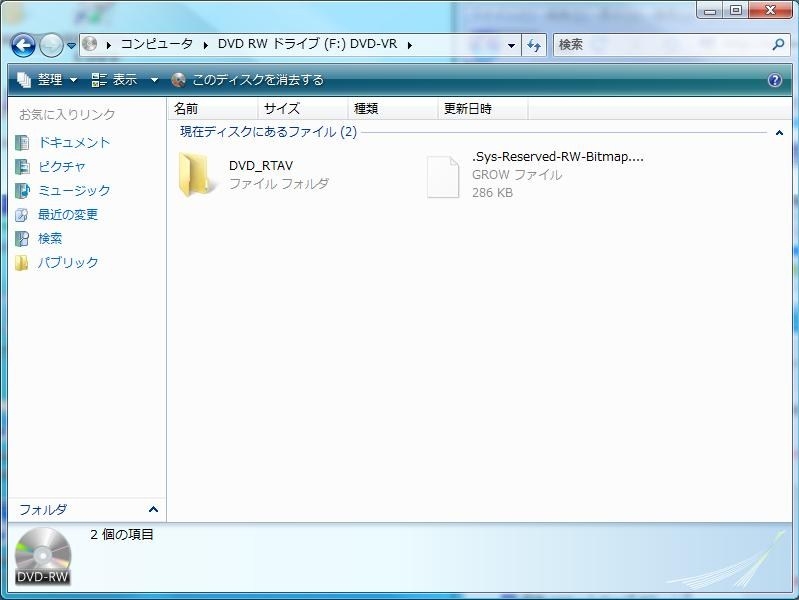Image resolution: width=799 pixels, height=600 pixels.
Task: Click the DVD-RW disc icon in details pane
Action: [42, 556]
